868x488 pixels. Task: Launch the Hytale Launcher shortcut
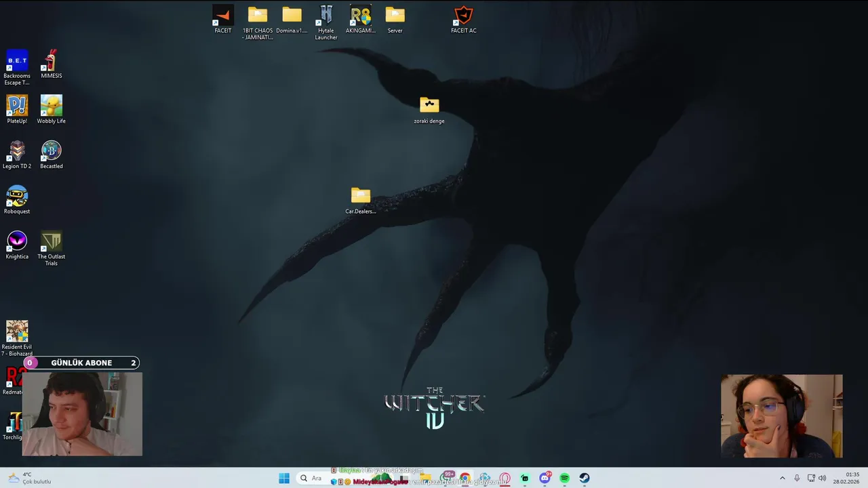[x=326, y=22]
